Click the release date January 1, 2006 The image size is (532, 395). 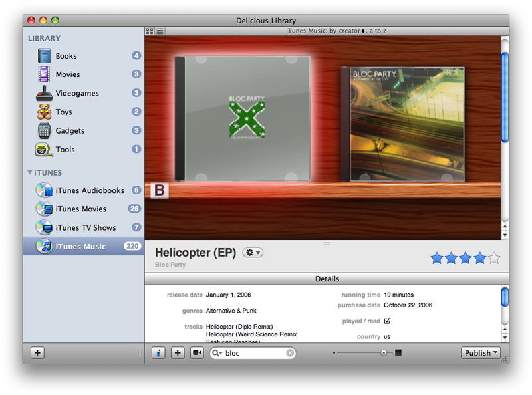point(228,295)
